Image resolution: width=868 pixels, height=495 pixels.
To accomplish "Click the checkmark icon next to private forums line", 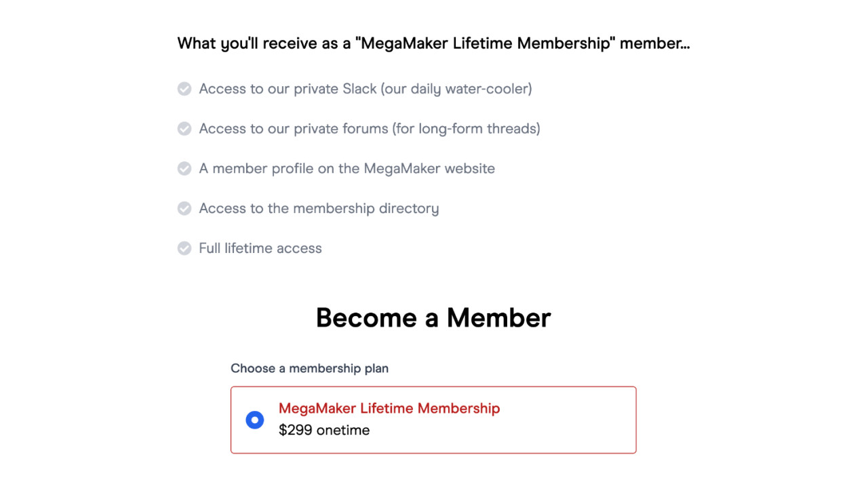I will 184,128.
